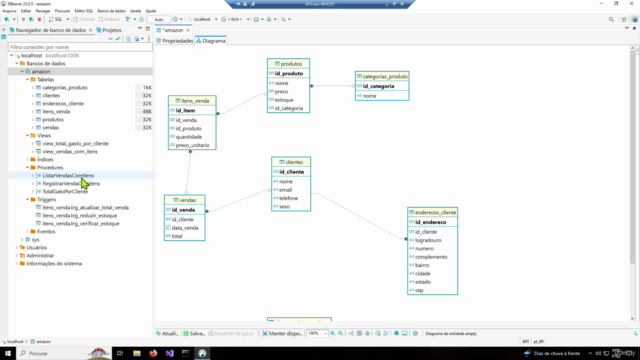Click the Manter disposição button
Viewport: 640px width, 360px height.
tap(282, 333)
